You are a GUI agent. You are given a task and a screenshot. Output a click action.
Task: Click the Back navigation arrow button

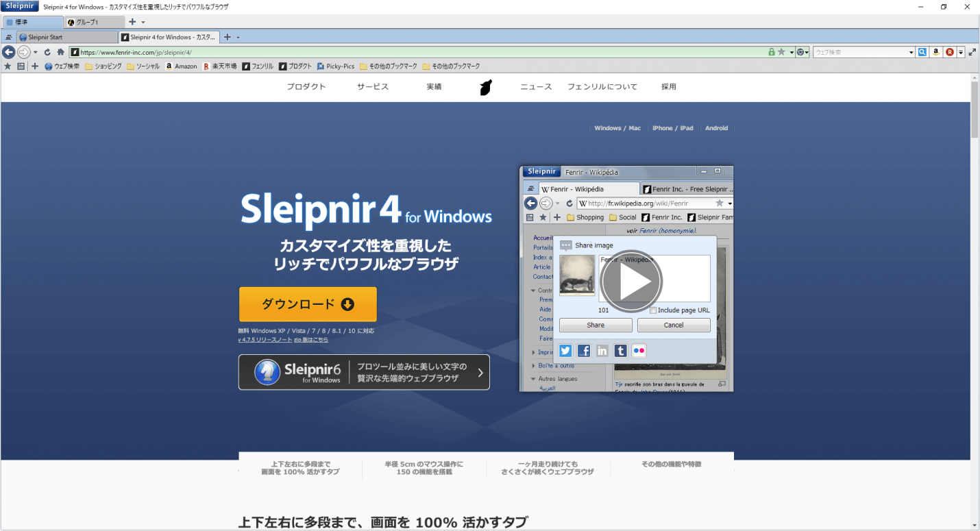[x=8, y=52]
